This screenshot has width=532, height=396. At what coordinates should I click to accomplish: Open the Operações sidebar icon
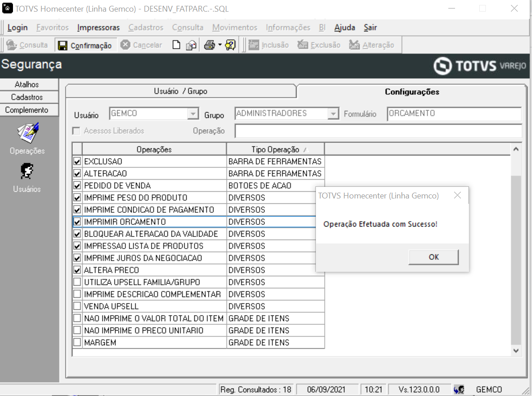(x=27, y=133)
